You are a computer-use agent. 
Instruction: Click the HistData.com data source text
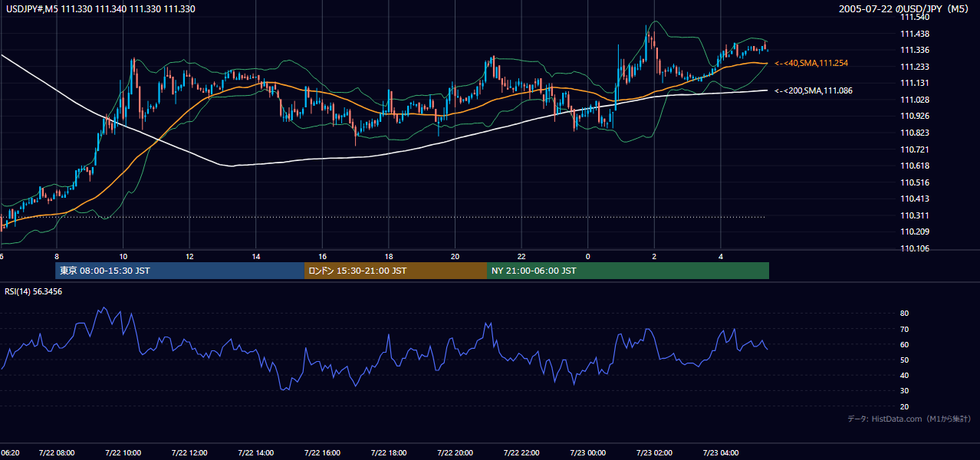pos(909,419)
